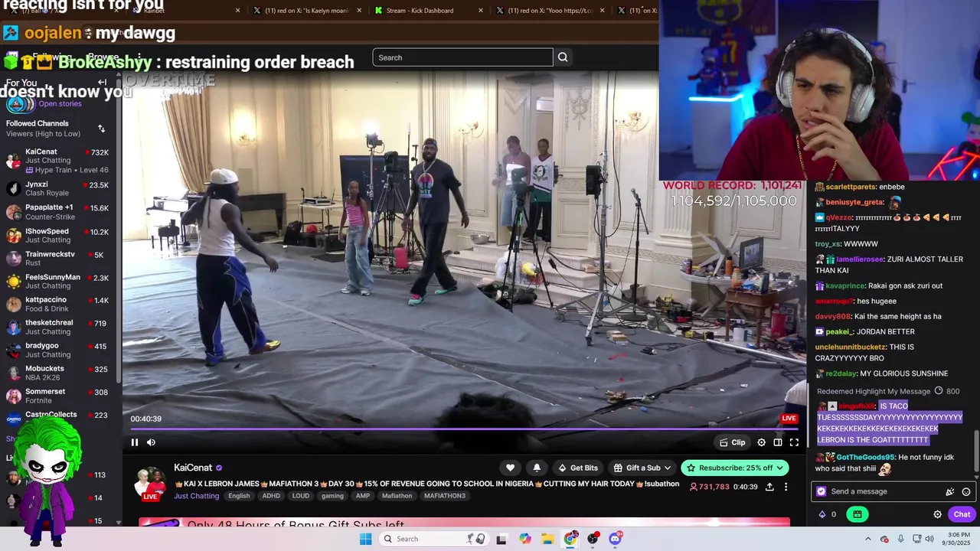Open green channel points reward button
Viewport: 980px width, 551px height.
[857, 514]
